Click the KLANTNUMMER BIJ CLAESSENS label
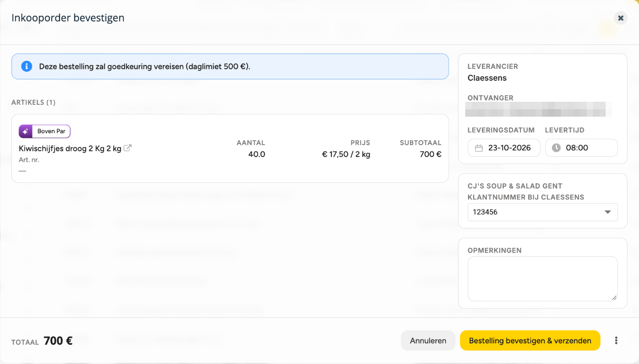The image size is (639, 364). [526, 197]
